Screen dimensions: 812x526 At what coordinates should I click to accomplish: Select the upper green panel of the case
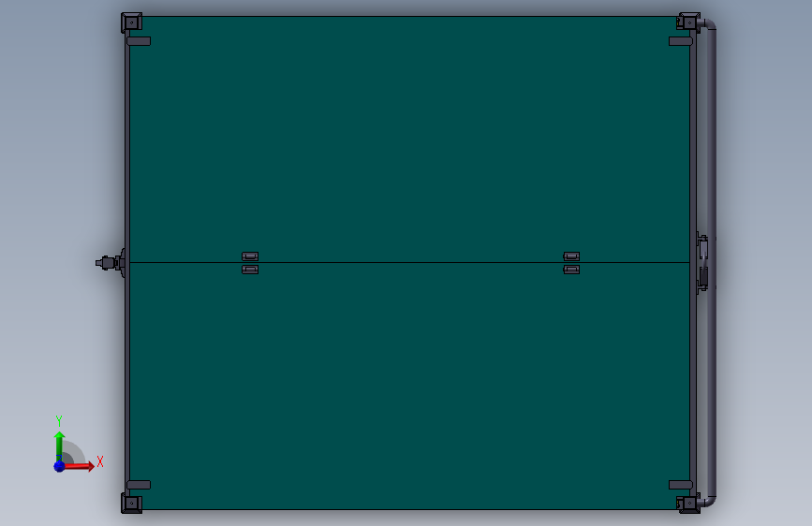click(409, 139)
